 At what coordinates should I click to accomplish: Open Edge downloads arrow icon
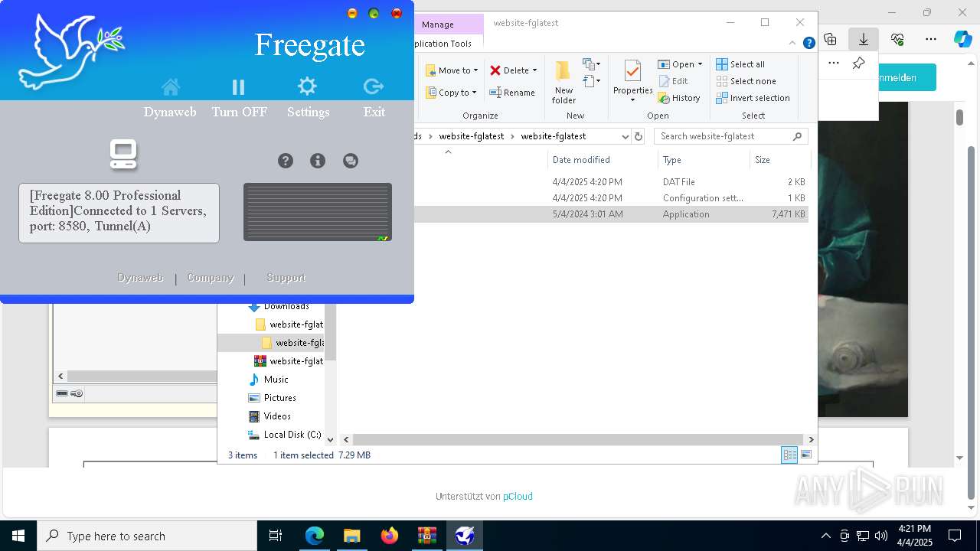click(864, 39)
